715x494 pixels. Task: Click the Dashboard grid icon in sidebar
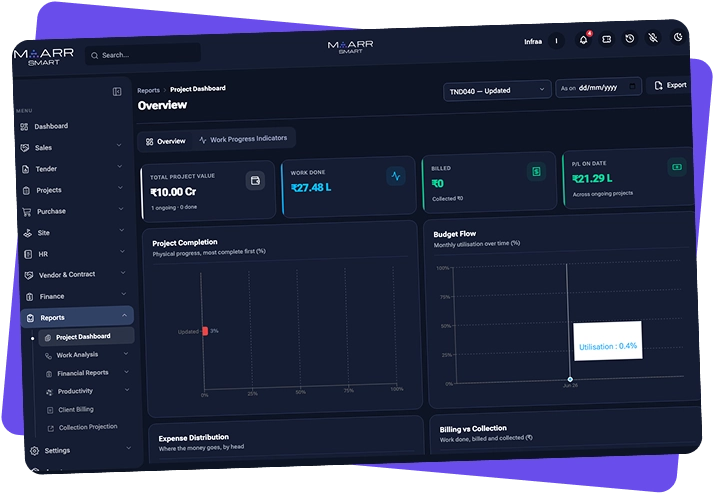(24, 127)
